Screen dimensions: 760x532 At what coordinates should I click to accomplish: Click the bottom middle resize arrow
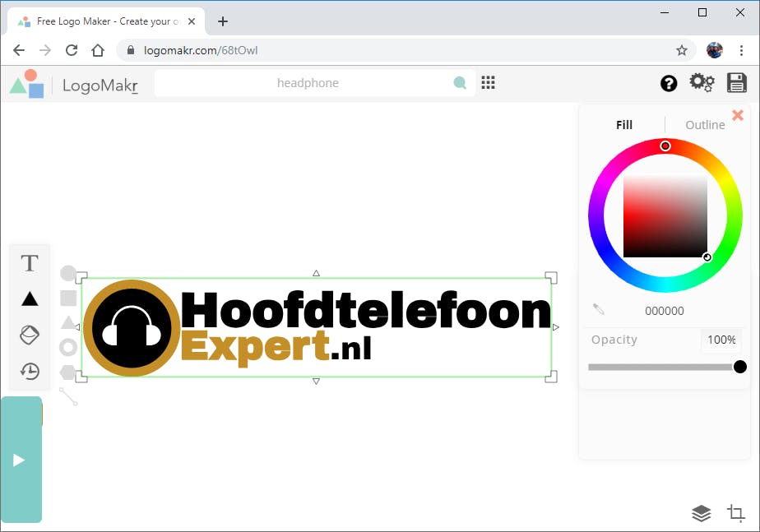(x=316, y=382)
